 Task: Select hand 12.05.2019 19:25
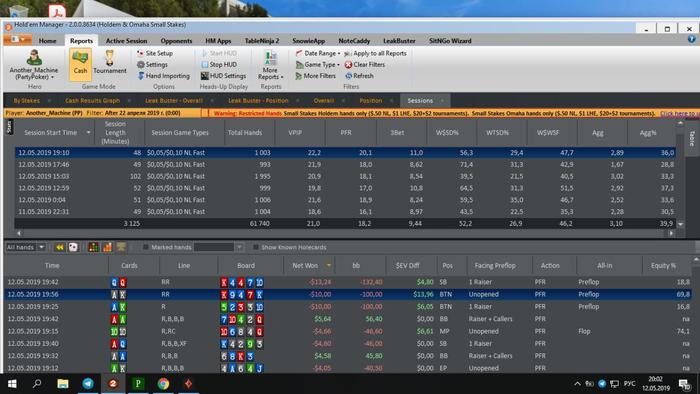click(348, 307)
